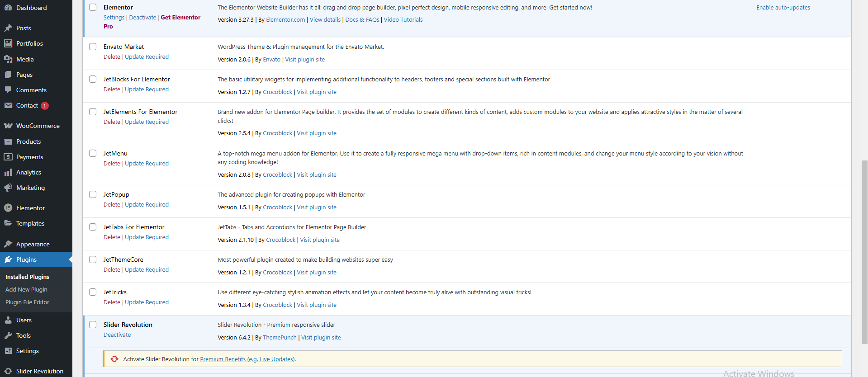This screenshot has width=868, height=377.
Task: Open Elementor Video Tutorials link
Action: tap(403, 19)
